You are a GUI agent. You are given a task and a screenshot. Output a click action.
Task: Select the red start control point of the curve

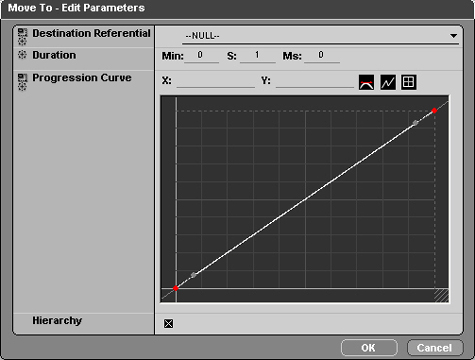pos(176,288)
